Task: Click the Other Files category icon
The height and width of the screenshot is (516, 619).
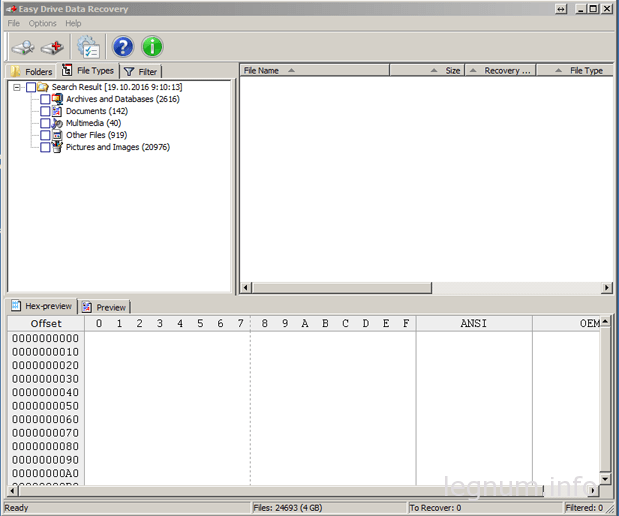Action: tap(57, 135)
